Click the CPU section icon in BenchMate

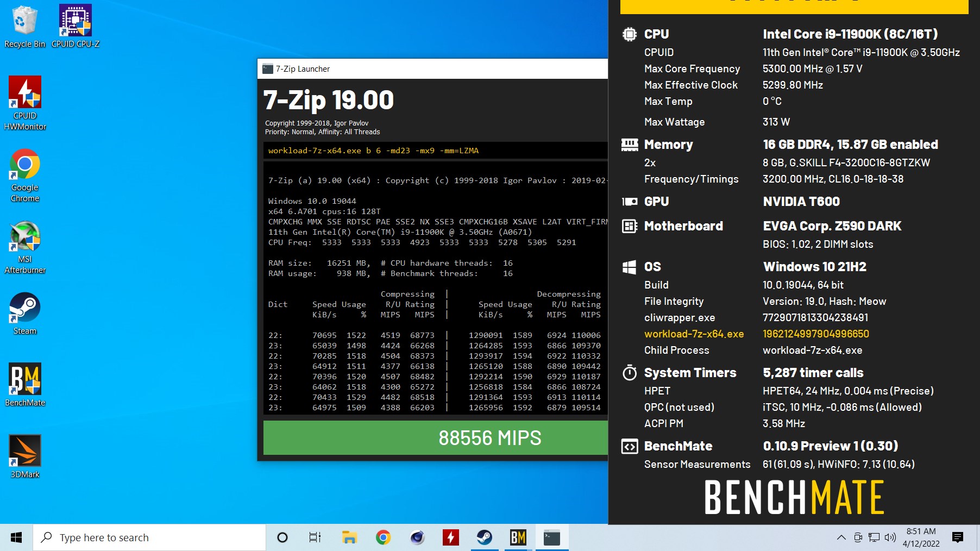click(629, 34)
